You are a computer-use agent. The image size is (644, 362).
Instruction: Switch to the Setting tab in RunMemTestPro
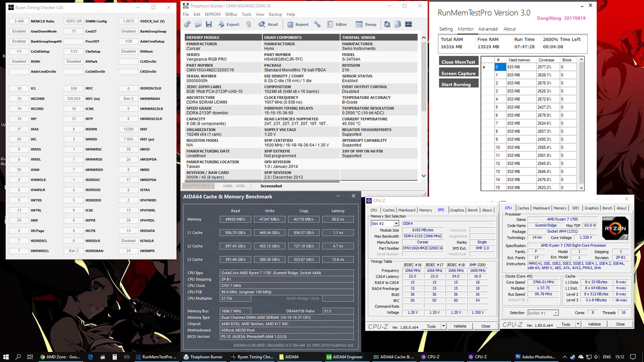tap(446, 29)
